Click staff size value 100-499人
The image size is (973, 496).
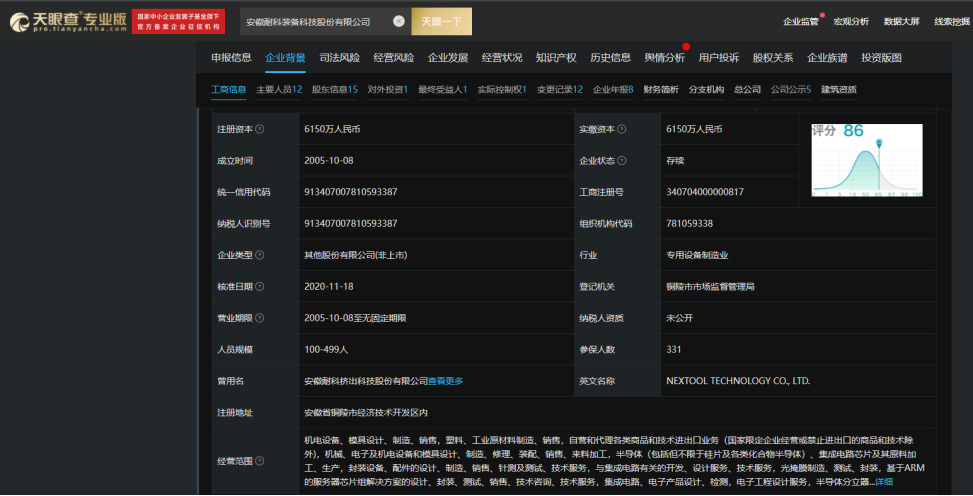point(326,349)
